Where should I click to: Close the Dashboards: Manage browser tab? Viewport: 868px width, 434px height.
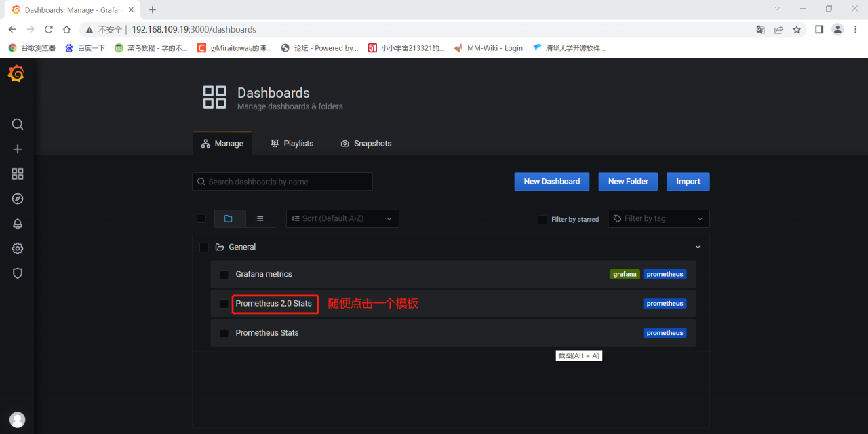click(x=131, y=10)
